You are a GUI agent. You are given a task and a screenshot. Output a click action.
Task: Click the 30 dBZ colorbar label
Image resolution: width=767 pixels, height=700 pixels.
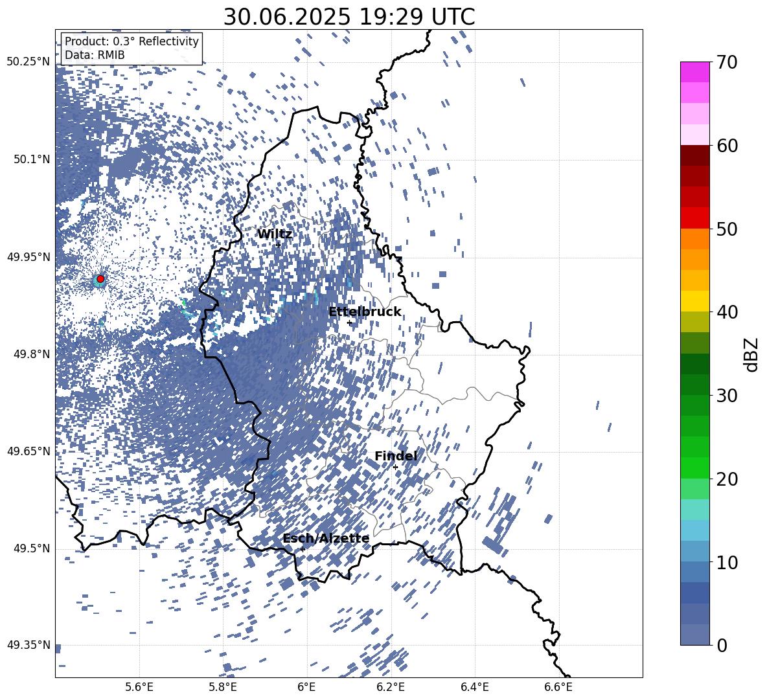click(x=727, y=395)
